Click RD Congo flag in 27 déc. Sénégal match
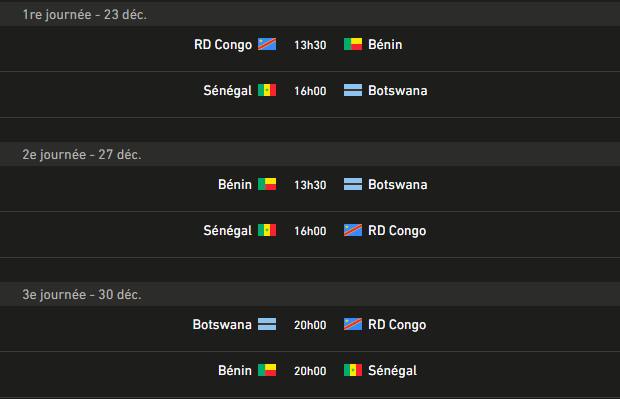Viewport: 620px width, 399px height. (353, 231)
